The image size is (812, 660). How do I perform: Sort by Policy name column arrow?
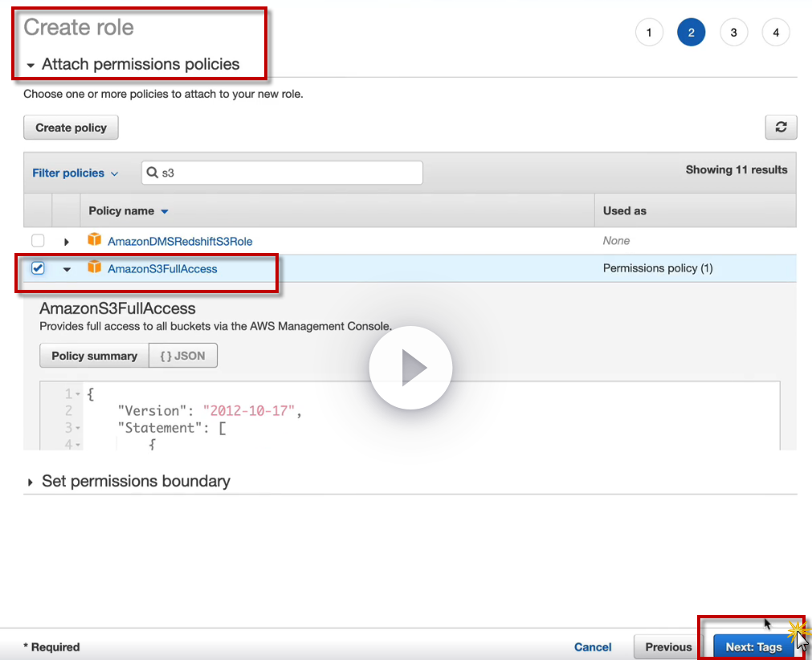165,211
